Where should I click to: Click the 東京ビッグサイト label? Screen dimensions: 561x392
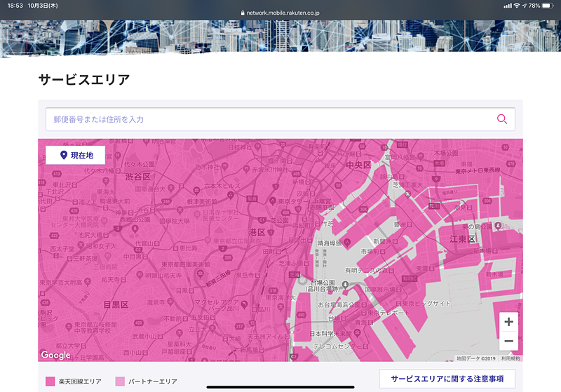tap(426, 304)
